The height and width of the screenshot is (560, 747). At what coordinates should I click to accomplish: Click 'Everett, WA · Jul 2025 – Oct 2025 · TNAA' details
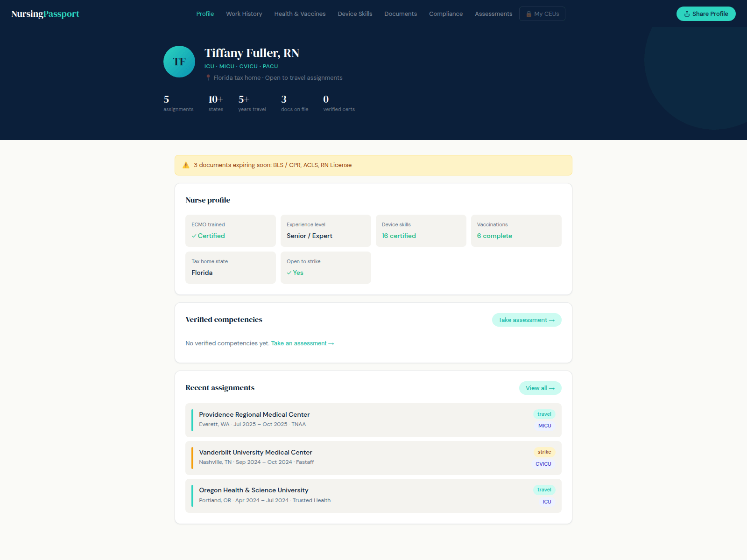pos(253,425)
